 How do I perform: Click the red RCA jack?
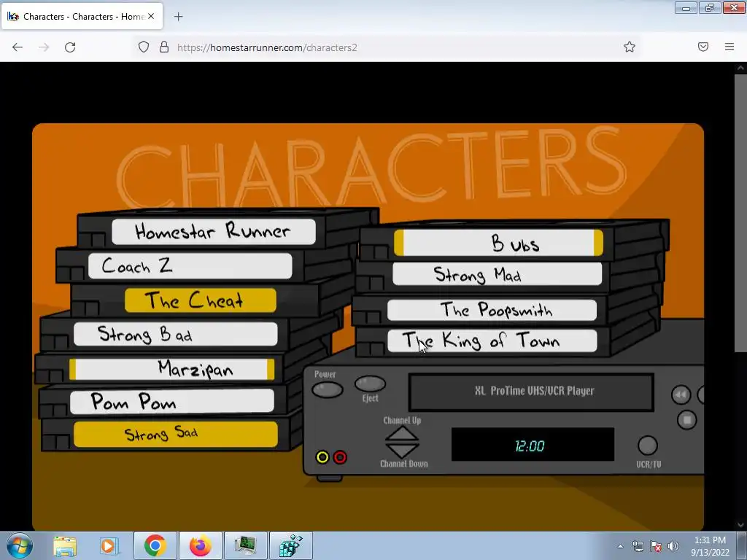[340, 457]
